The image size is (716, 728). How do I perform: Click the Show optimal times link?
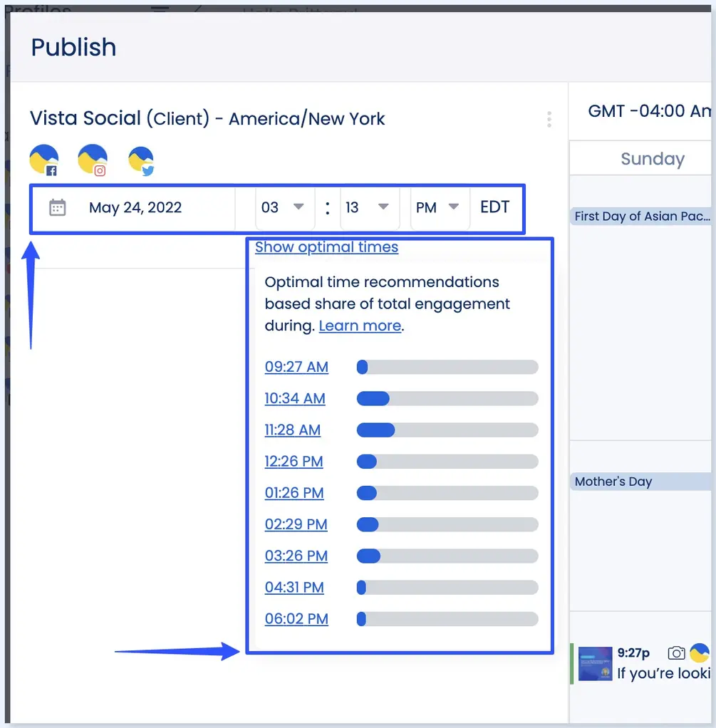[x=326, y=247]
